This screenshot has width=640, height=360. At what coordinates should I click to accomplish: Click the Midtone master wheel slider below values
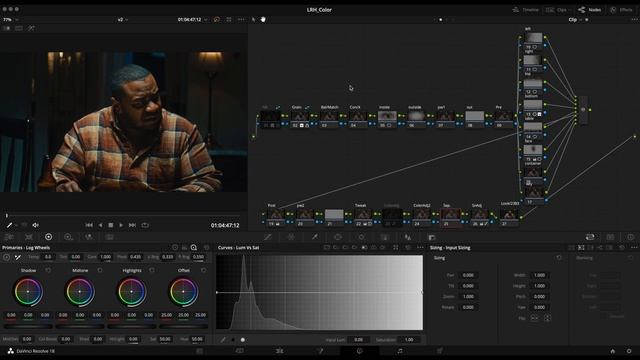[x=80, y=326]
